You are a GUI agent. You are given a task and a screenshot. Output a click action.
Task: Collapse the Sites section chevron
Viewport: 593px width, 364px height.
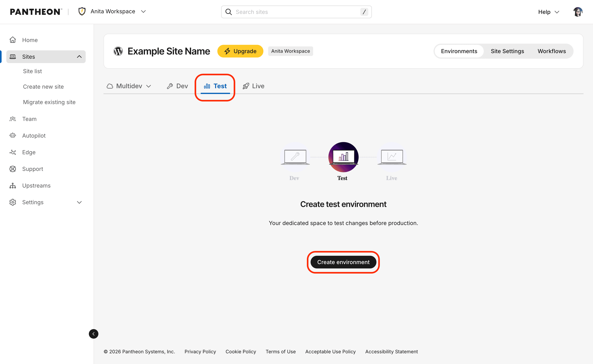coord(79,57)
